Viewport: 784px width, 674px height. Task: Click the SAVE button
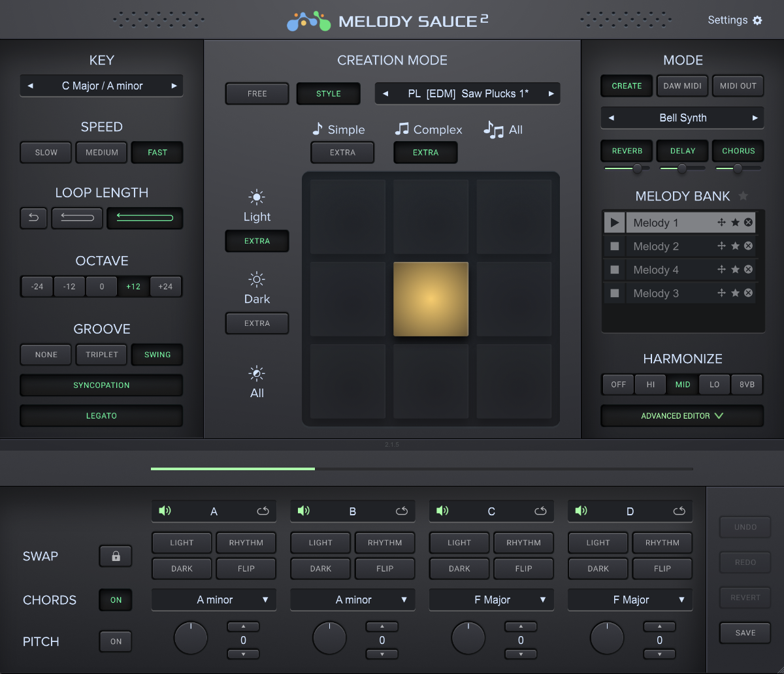point(745,633)
